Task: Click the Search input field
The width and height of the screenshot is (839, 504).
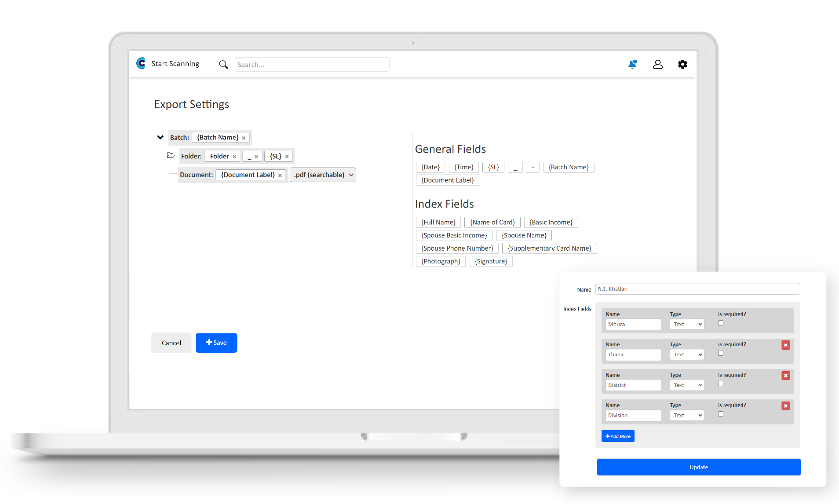Action: [312, 65]
